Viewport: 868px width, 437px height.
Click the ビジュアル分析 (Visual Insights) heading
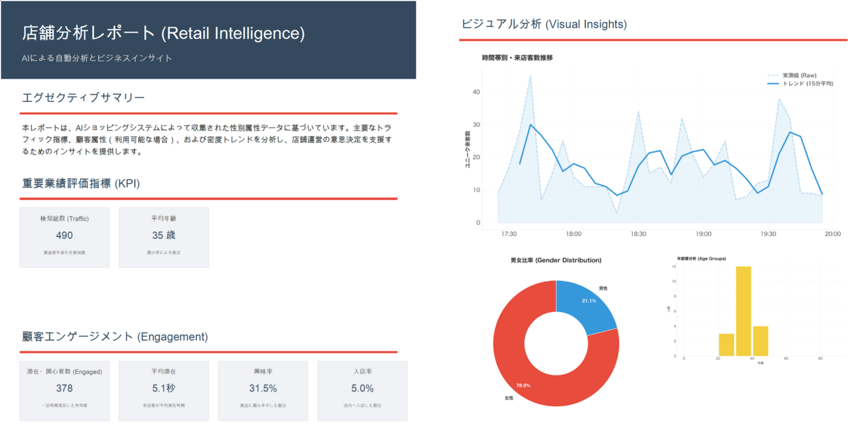coord(544,24)
